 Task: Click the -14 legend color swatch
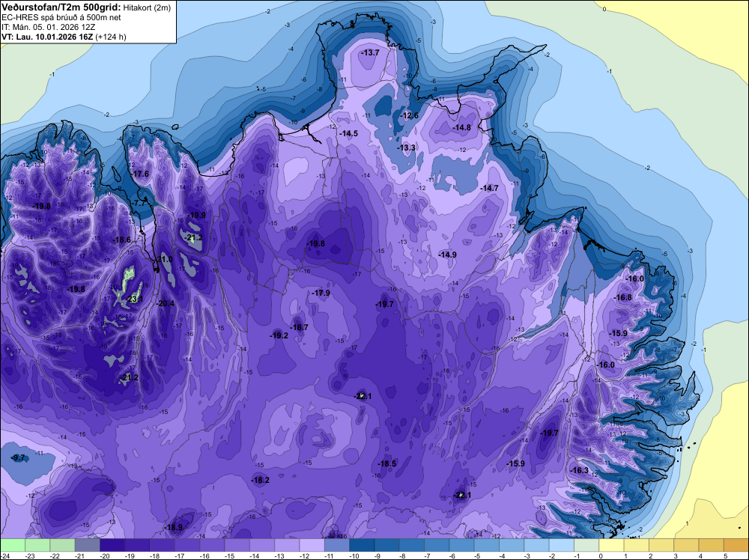[261, 545]
